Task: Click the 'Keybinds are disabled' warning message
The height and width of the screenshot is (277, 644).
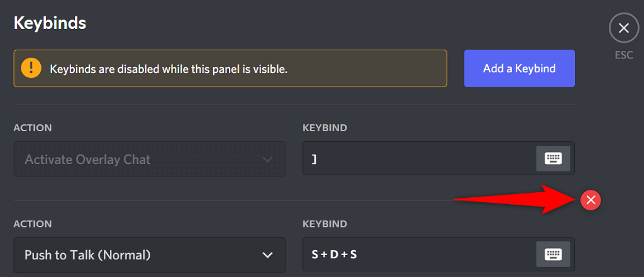Action: tap(169, 68)
